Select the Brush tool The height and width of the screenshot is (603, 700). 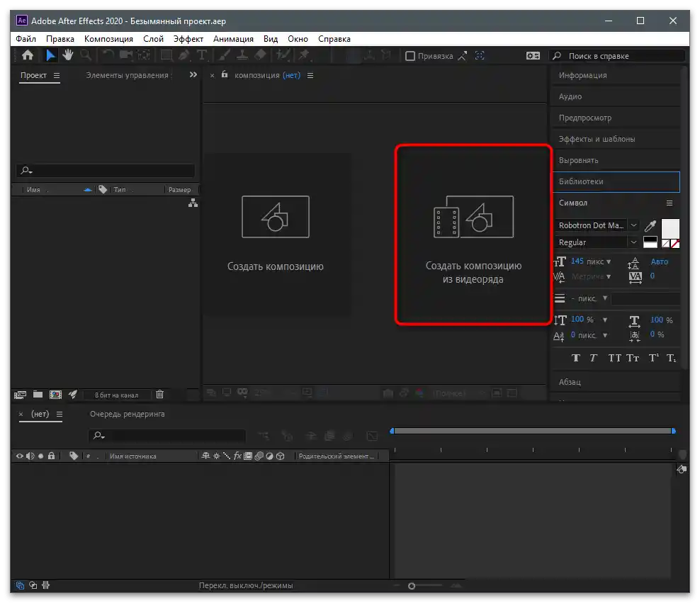click(x=225, y=55)
